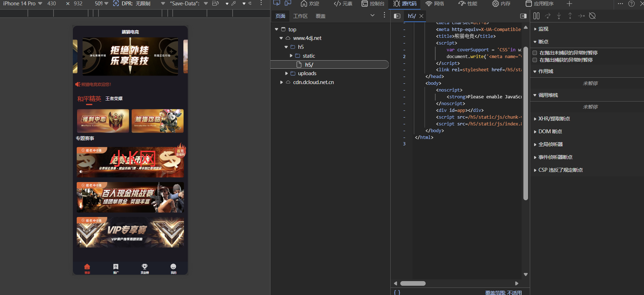The width and height of the screenshot is (644, 295).
Task: Click the deactivate breakpoints icon
Action: (592, 16)
